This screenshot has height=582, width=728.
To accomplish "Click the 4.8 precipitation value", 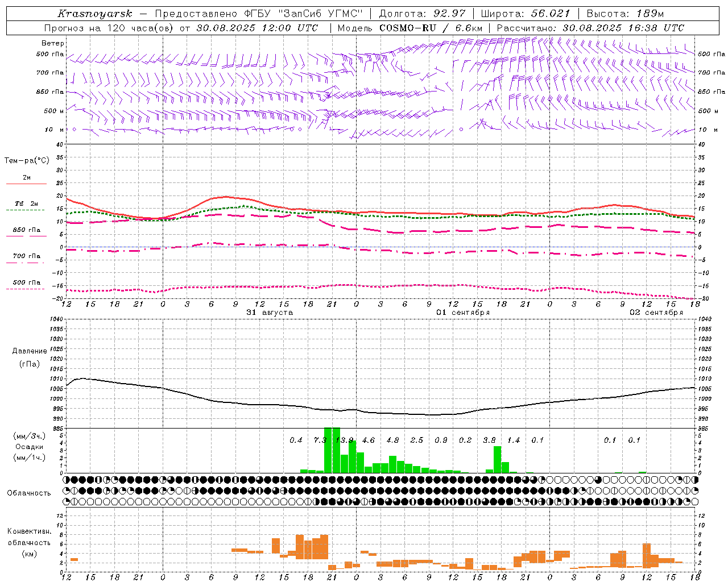I will (392, 440).
